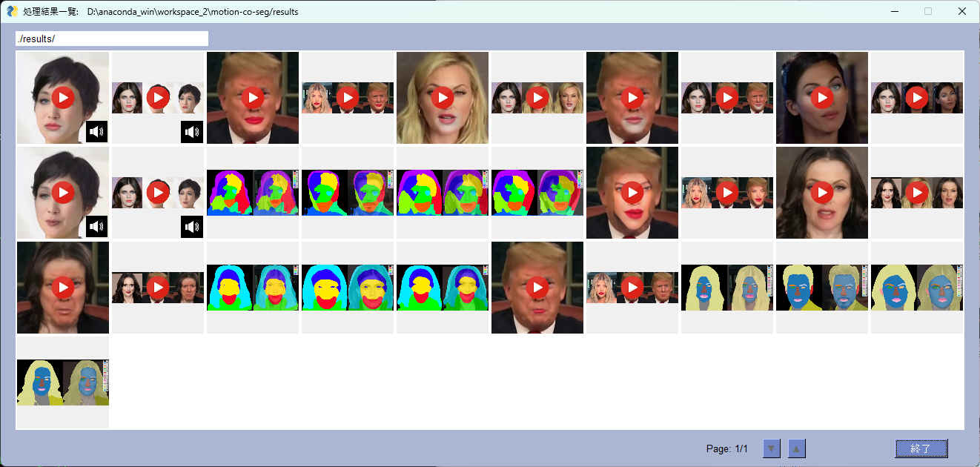Play the Trump video in third row
The width and height of the screenshot is (980, 467).
pos(537,288)
